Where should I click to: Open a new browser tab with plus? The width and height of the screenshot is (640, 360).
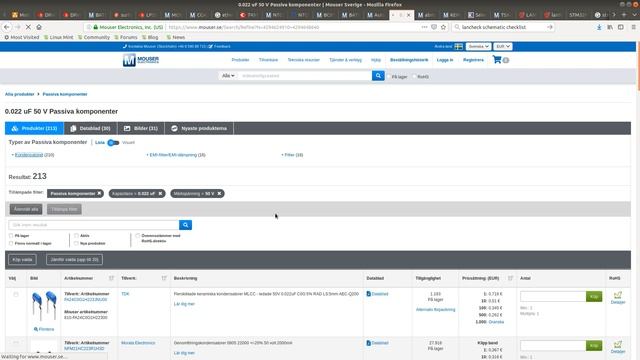click(624, 15)
